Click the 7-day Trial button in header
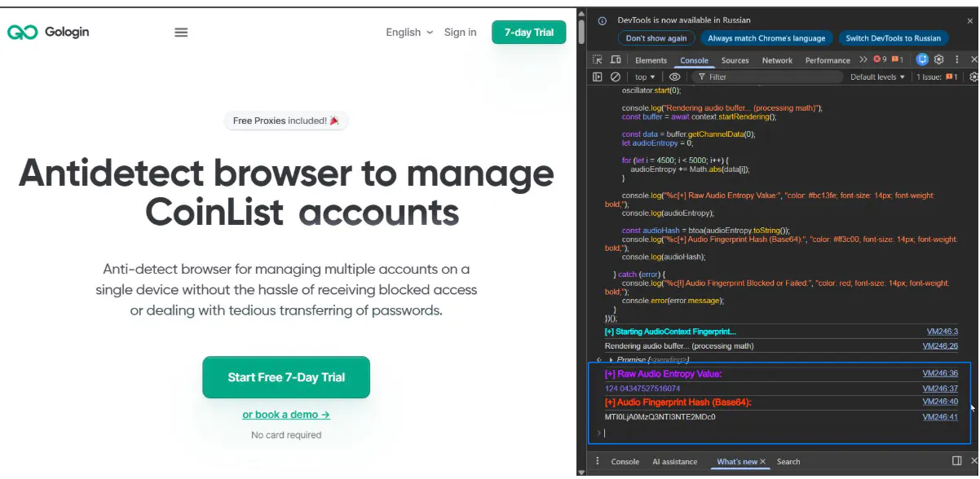Viewport: 980px width, 479px height. (x=528, y=33)
